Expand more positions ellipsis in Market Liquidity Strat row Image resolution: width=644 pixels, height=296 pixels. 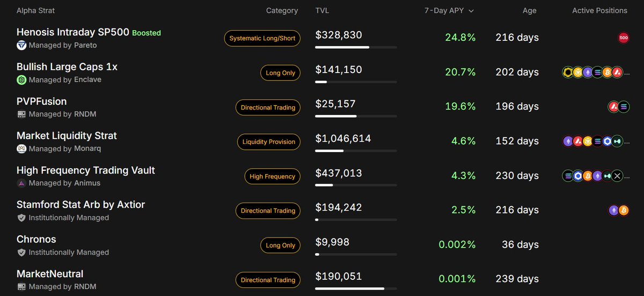[627, 142]
